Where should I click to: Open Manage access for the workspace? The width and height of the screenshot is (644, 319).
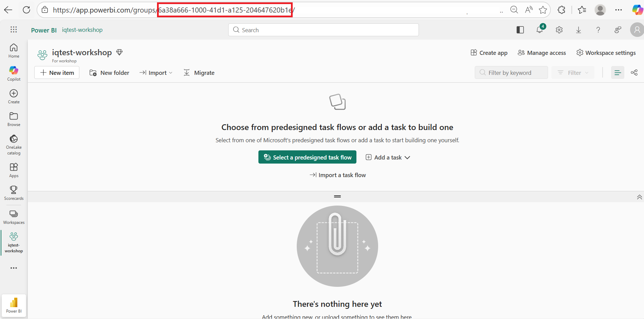[x=542, y=52]
